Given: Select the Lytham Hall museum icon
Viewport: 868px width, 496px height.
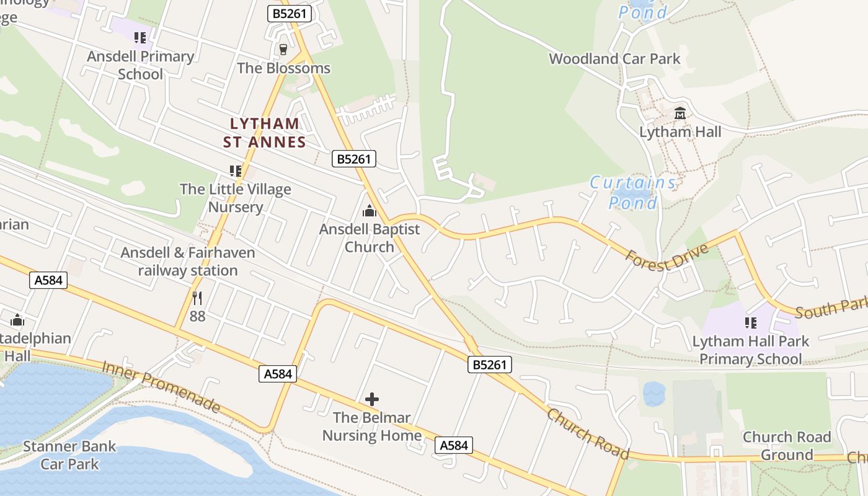Looking at the screenshot, I should tap(680, 113).
